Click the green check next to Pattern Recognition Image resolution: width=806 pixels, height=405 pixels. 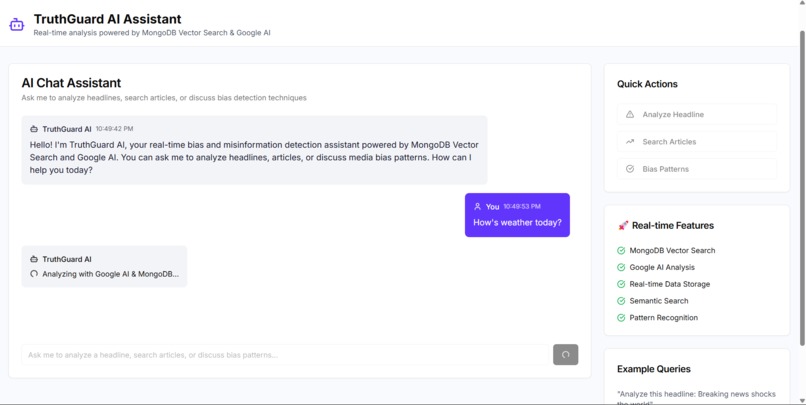pos(621,318)
